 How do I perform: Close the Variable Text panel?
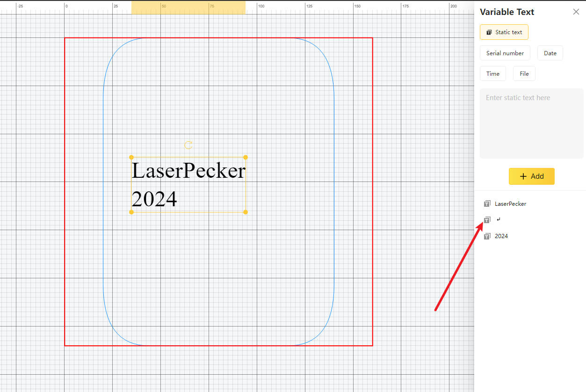pyautogui.click(x=576, y=12)
